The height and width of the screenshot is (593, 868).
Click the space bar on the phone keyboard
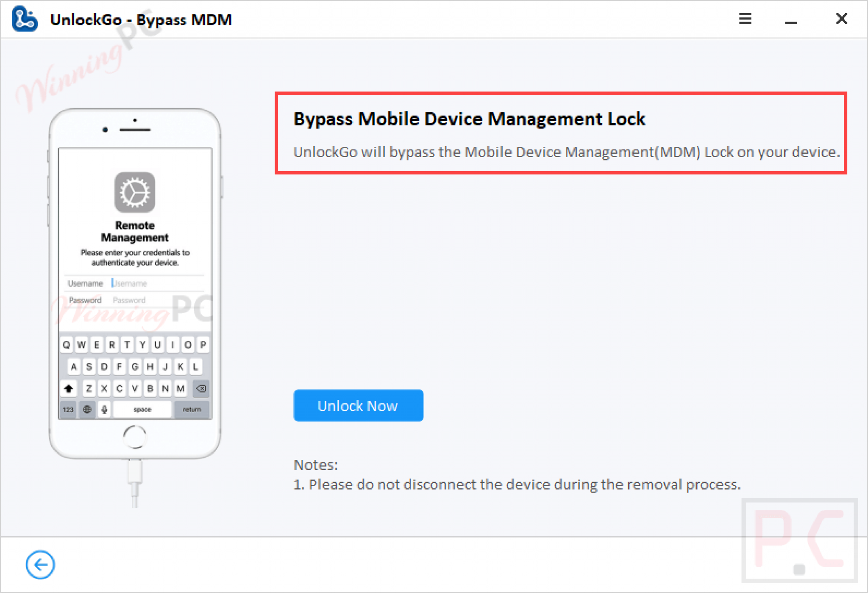click(142, 409)
